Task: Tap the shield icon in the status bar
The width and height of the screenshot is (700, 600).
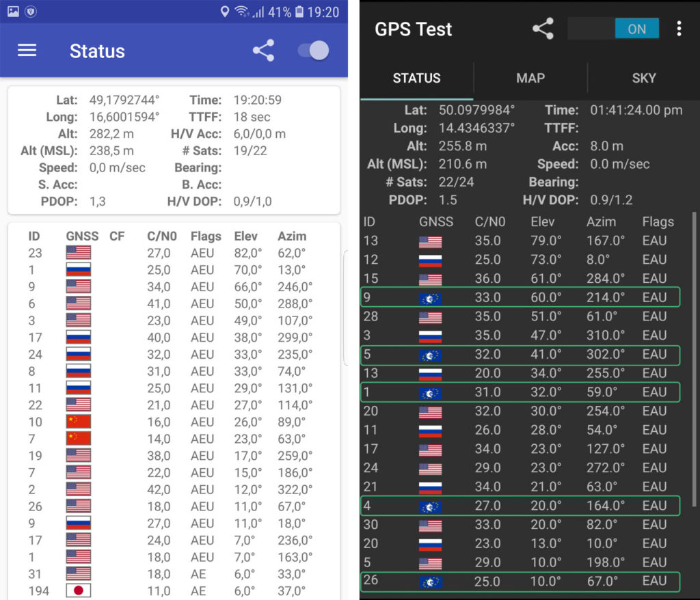Action: 31,12
